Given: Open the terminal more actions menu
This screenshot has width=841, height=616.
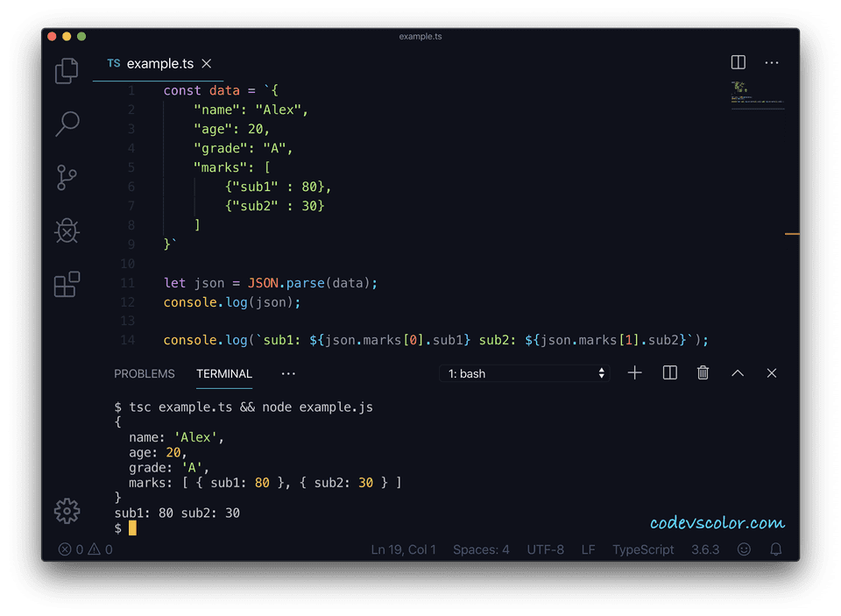Looking at the screenshot, I should point(288,373).
